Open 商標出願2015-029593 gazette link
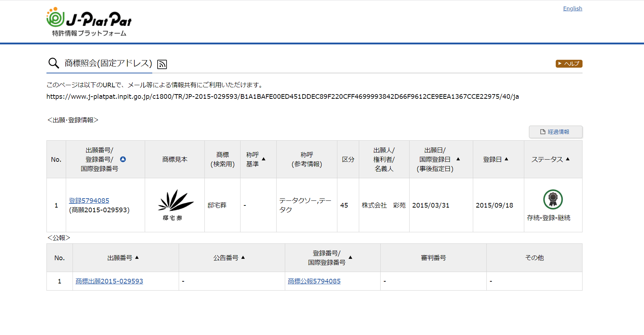This screenshot has width=644, height=335. point(109,281)
